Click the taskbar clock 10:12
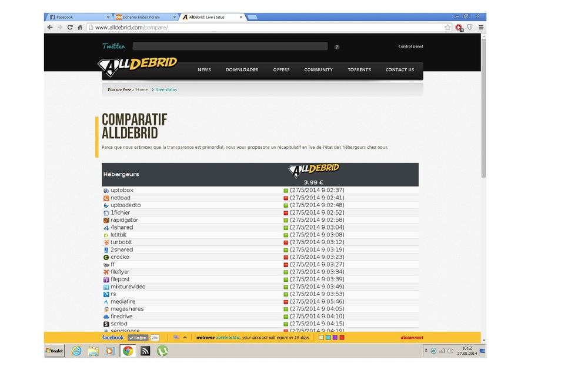588x386 pixels. pyautogui.click(x=467, y=348)
